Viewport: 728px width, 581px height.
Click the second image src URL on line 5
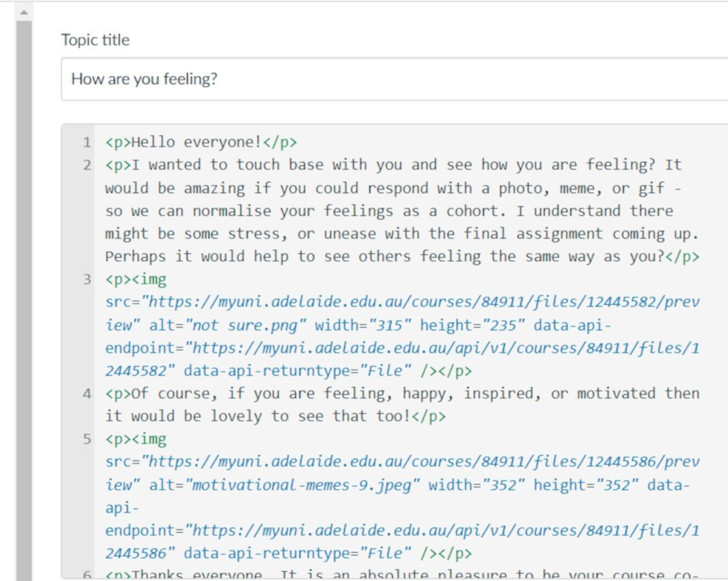pyautogui.click(x=419, y=462)
